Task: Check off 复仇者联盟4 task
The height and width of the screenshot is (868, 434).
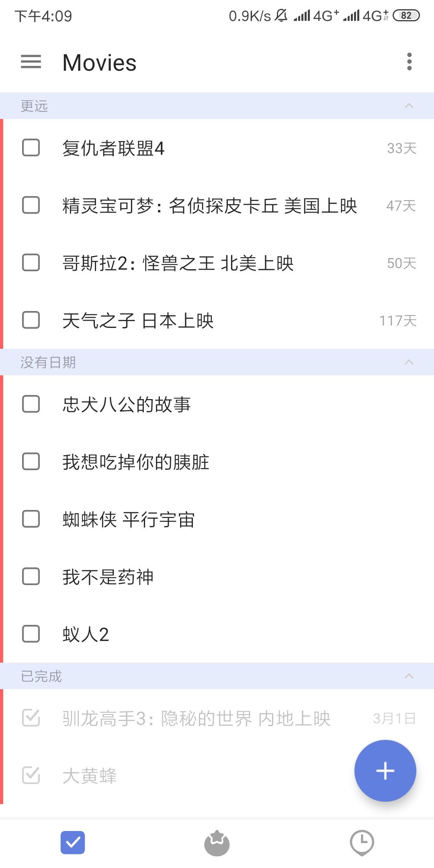Action: pyautogui.click(x=31, y=148)
